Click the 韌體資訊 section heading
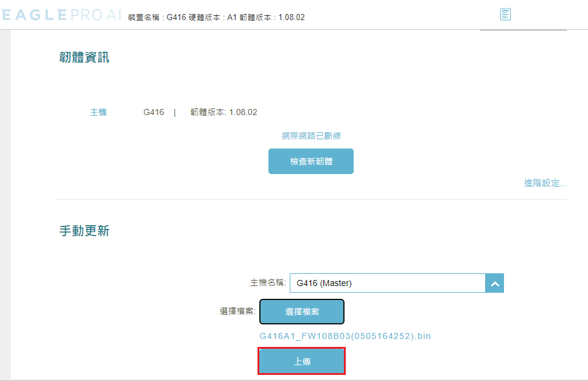This screenshot has width=588, height=381. pyautogui.click(x=84, y=58)
